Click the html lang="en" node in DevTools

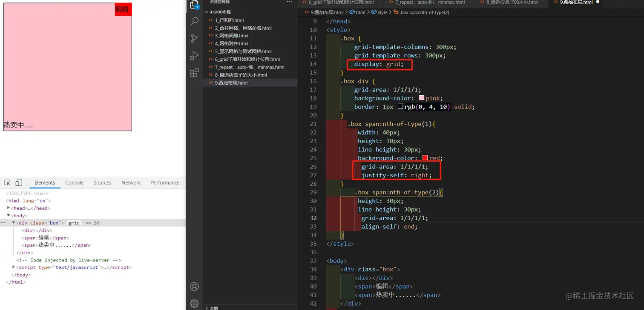point(29,201)
